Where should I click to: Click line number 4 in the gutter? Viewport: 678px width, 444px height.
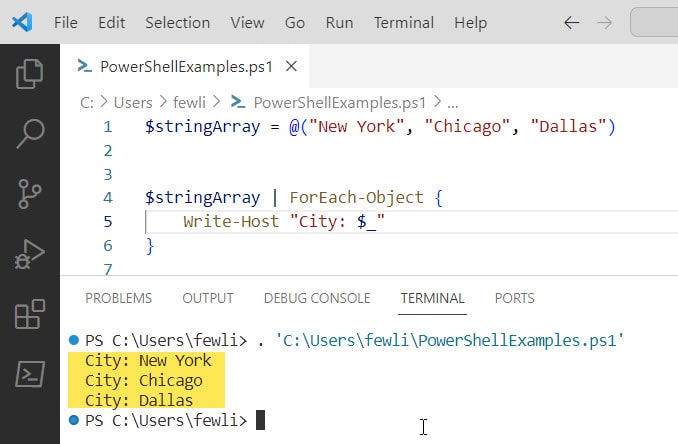coord(108,198)
